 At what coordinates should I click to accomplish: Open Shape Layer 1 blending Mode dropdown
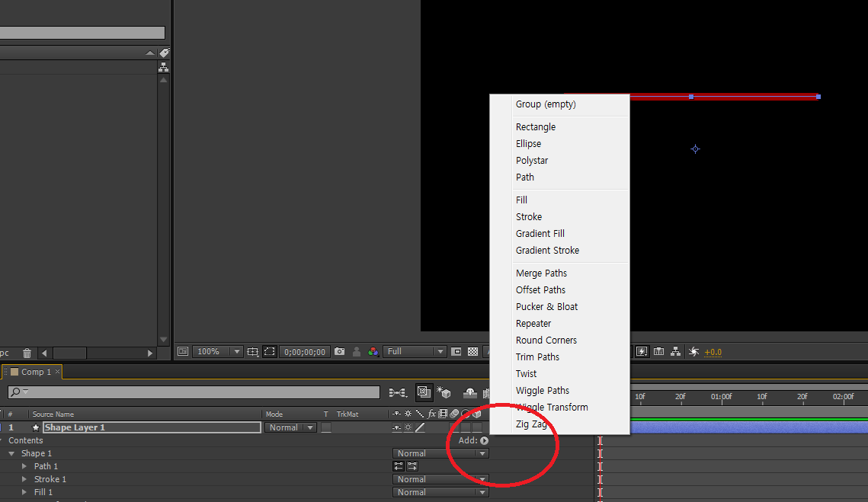pyautogui.click(x=290, y=427)
